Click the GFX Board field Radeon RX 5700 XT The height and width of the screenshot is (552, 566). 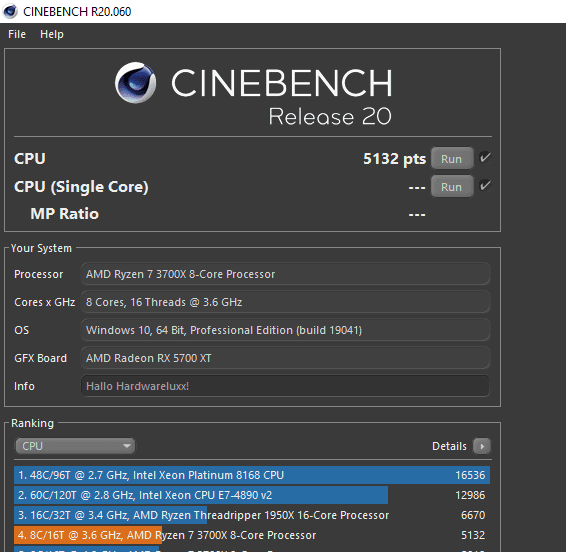click(285, 358)
